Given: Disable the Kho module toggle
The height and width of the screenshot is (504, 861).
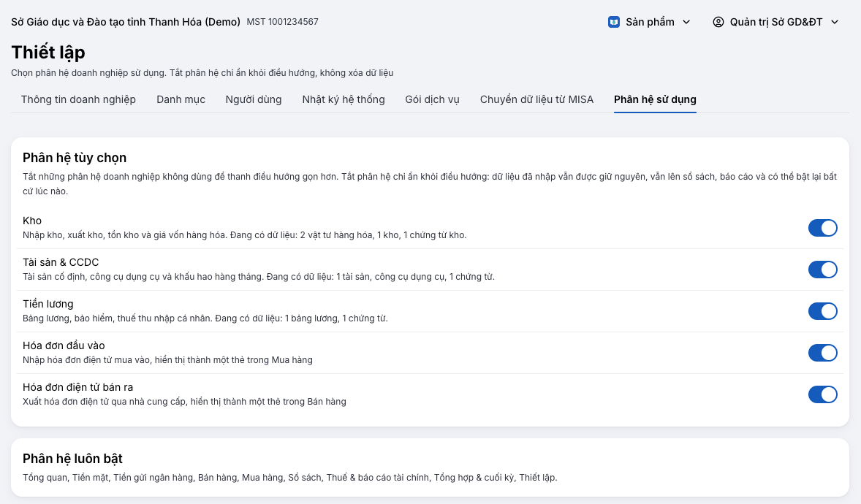Looking at the screenshot, I should coord(822,228).
